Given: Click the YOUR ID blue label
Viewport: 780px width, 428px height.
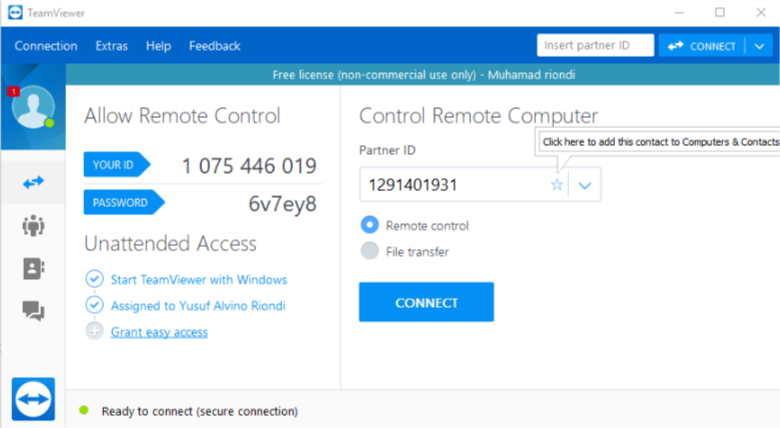Looking at the screenshot, I should pyautogui.click(x=116, y=165).
